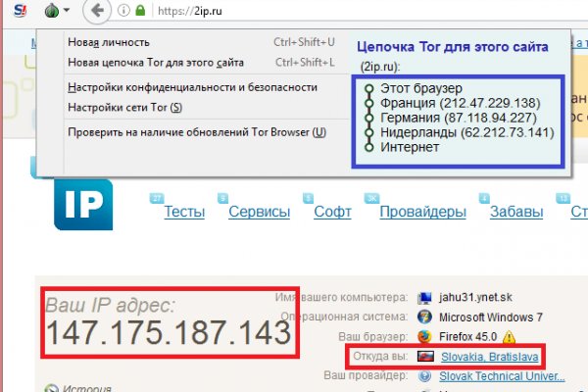Open the "Забавы" navigation link
The image size is (588, 392).
coord(515,213)
